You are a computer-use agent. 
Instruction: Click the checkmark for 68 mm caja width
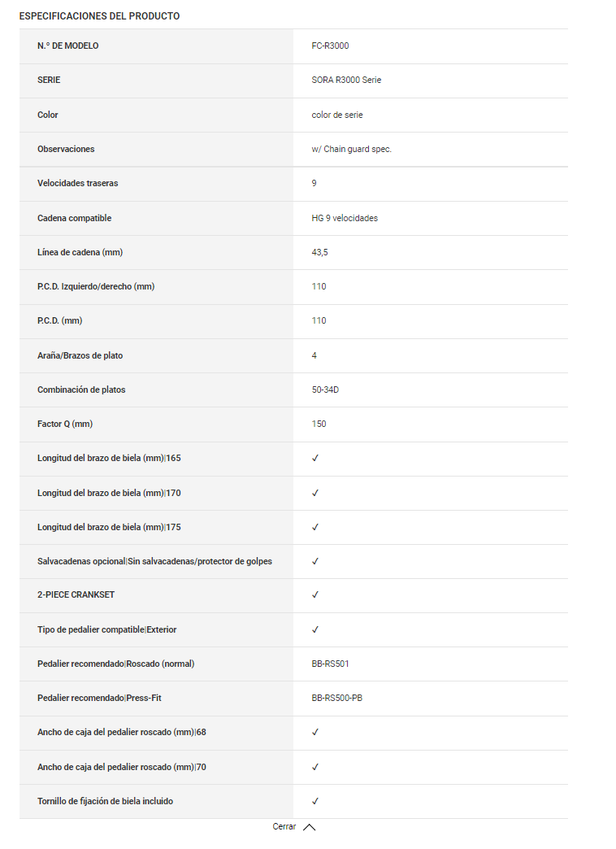tap(315, 732)
